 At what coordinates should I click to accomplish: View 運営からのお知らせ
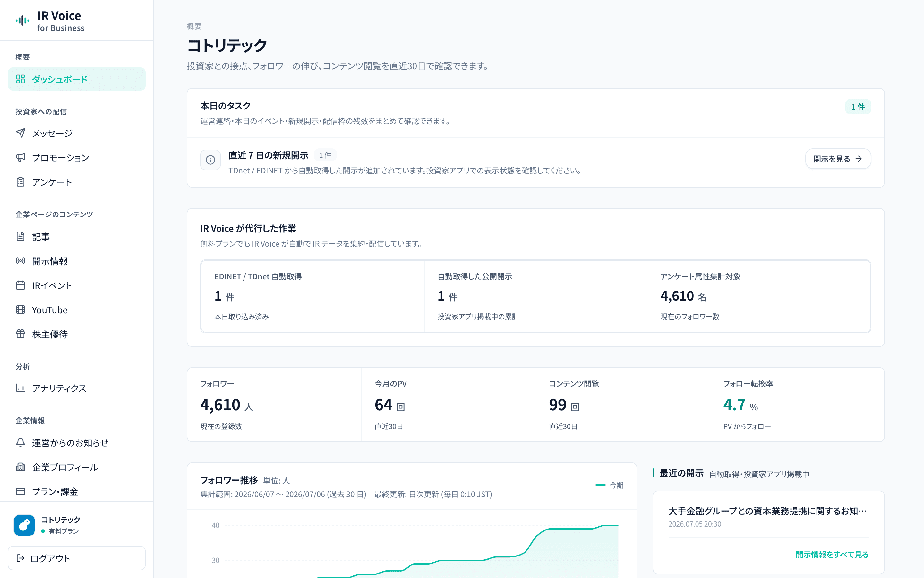click(x=77, y=443)
